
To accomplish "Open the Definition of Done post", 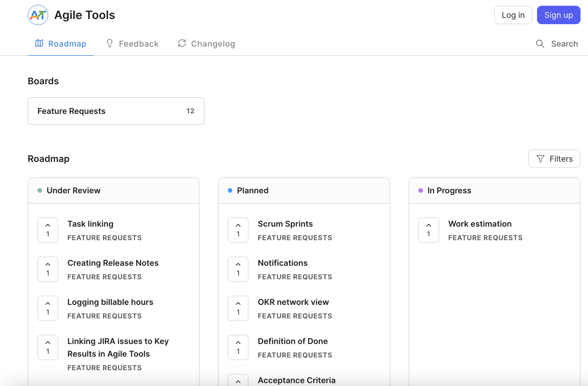I will [x=293, y=341].
